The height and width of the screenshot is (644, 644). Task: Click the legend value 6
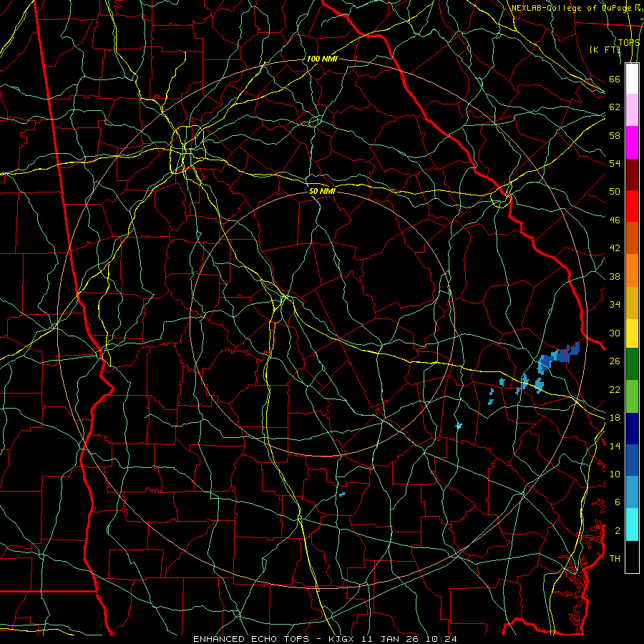pyautogui.click(x=618, y=502)
